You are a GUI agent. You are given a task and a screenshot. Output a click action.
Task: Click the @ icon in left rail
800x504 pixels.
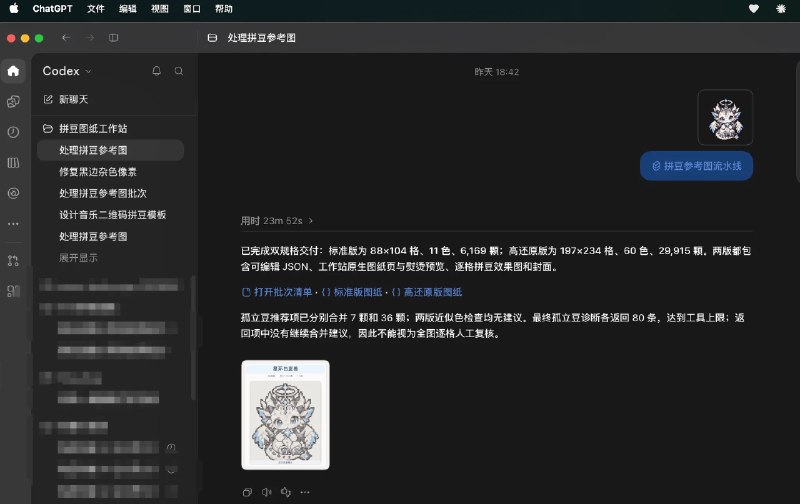tap(13, 193)
